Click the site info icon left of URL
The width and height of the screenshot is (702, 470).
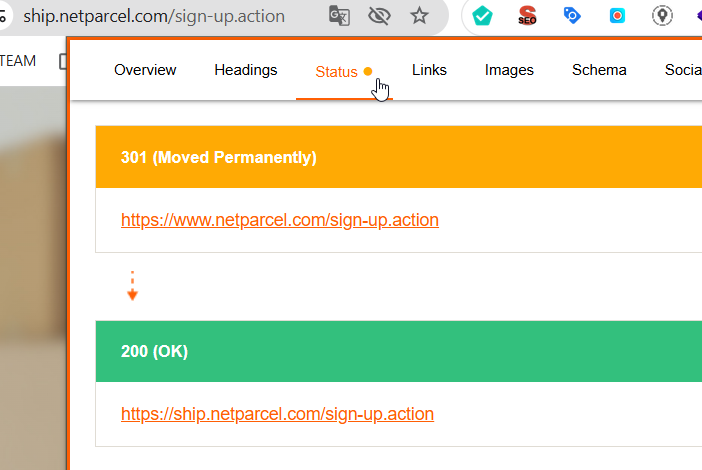point(5,16)
